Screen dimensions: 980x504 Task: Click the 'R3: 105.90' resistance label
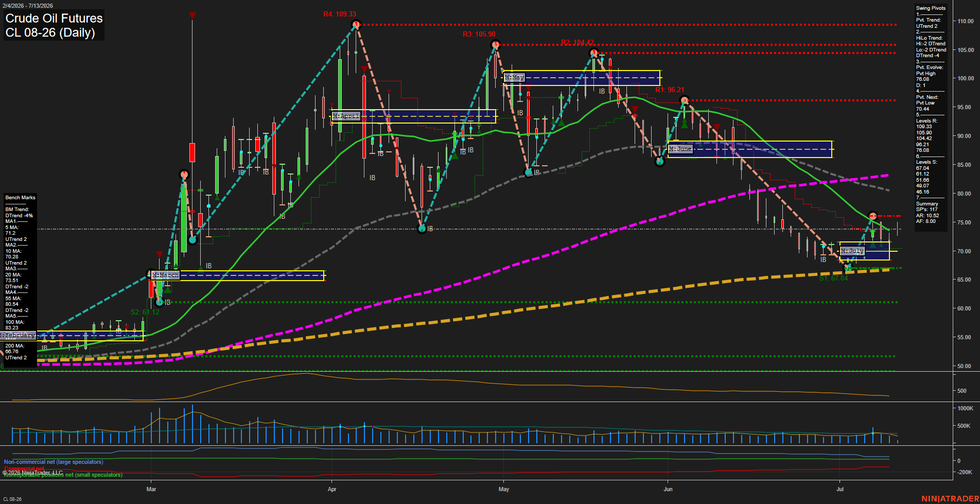(479, 34)
